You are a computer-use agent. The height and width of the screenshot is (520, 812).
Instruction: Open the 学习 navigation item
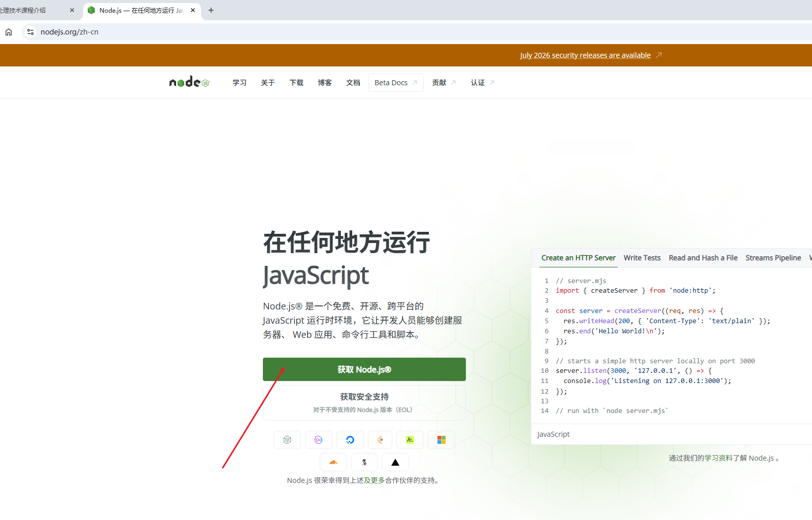coord(240,83)
